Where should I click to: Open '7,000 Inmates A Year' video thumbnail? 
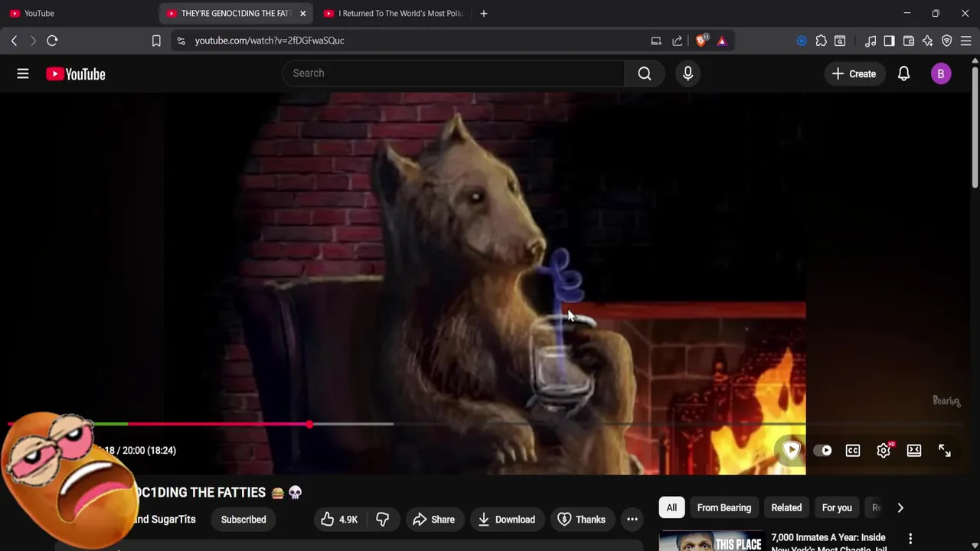click(712, 541)
